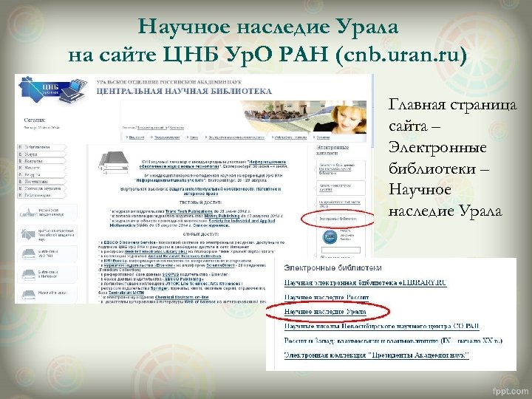Click the EBSCO search input field
532x399 pixels.
click(x=341, y=250)
